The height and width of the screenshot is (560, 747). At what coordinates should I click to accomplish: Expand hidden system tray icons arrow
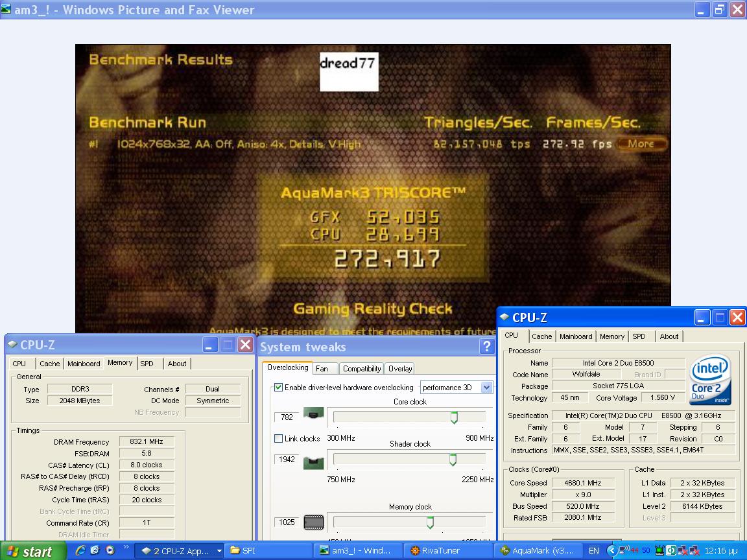[611, 551]
